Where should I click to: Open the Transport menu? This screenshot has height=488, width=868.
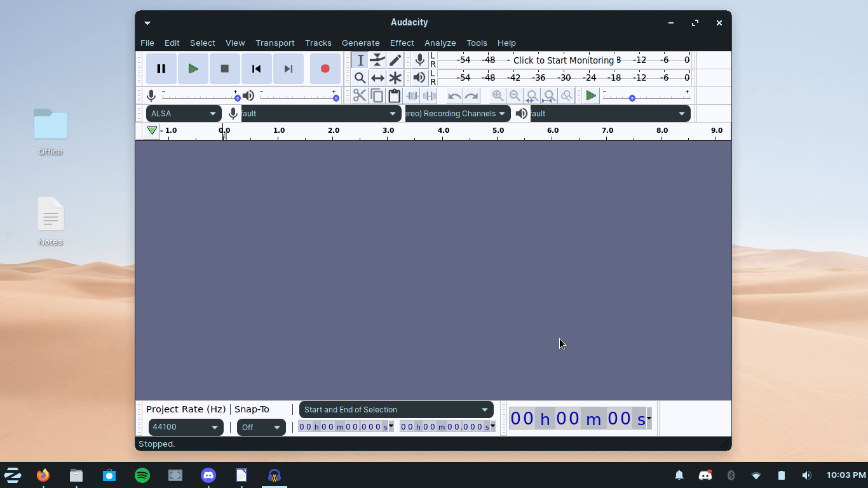coord(275,43)
